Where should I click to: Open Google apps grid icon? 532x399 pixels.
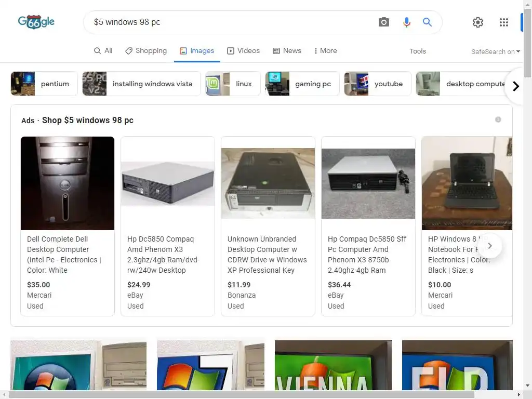pos(504,22)
